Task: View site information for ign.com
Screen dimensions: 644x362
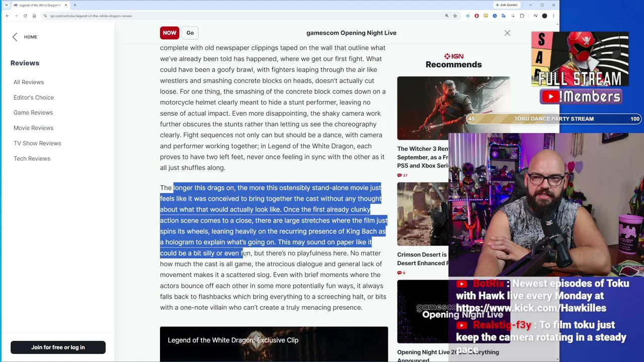Action: pos(45,16)
